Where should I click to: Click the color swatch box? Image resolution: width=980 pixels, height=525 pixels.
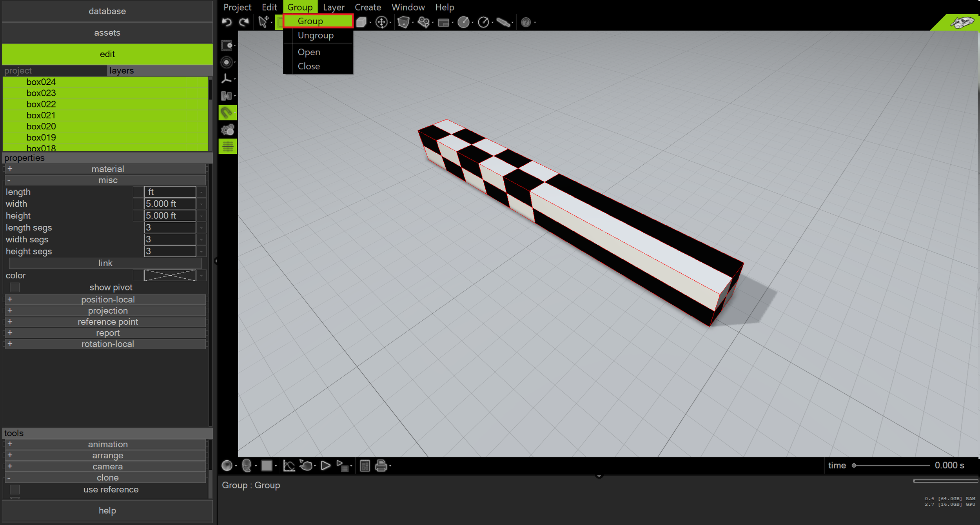(x=170, y=275)
